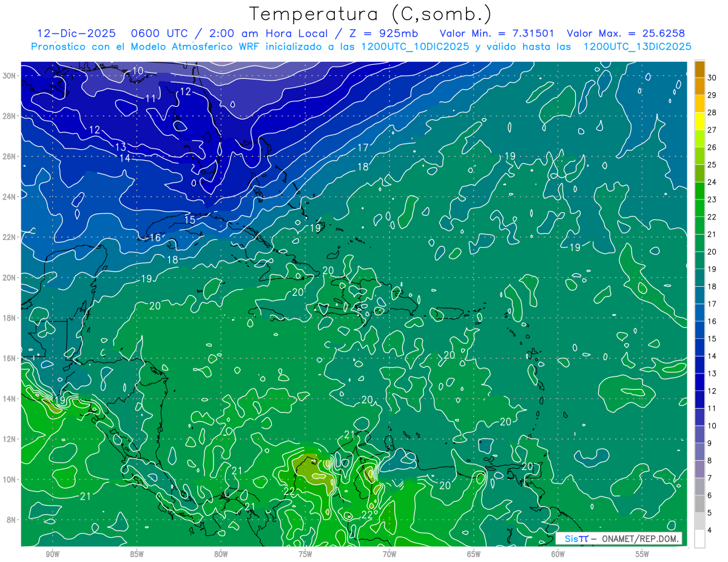Screen dimensions: 728x562
Task: Click the legend's top dark-orange swatch above 30
Action: pos(699,69)
